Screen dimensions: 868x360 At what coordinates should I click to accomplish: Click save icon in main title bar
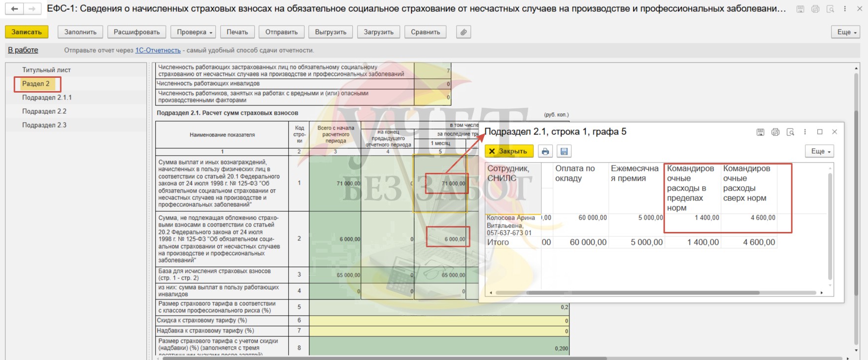(801, 9)
